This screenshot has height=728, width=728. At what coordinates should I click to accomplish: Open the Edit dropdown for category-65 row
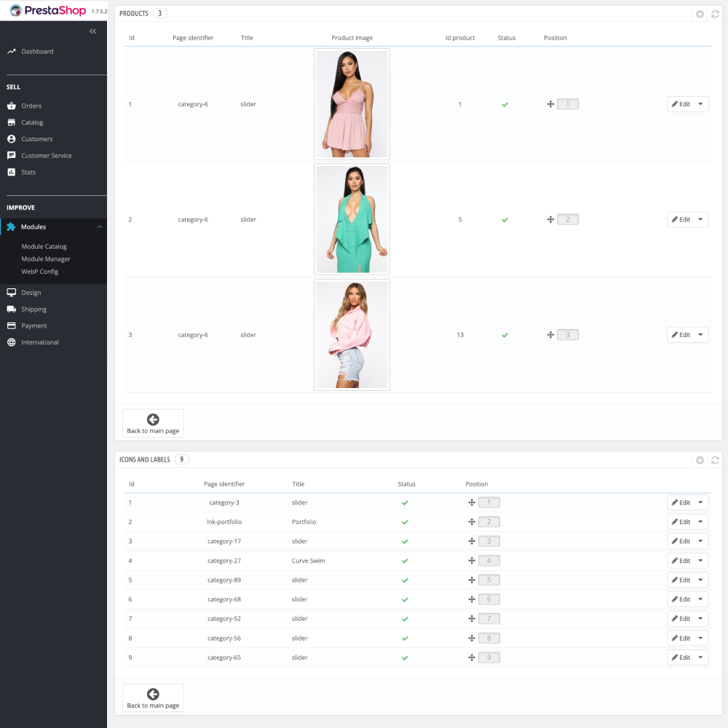(701, 657)
